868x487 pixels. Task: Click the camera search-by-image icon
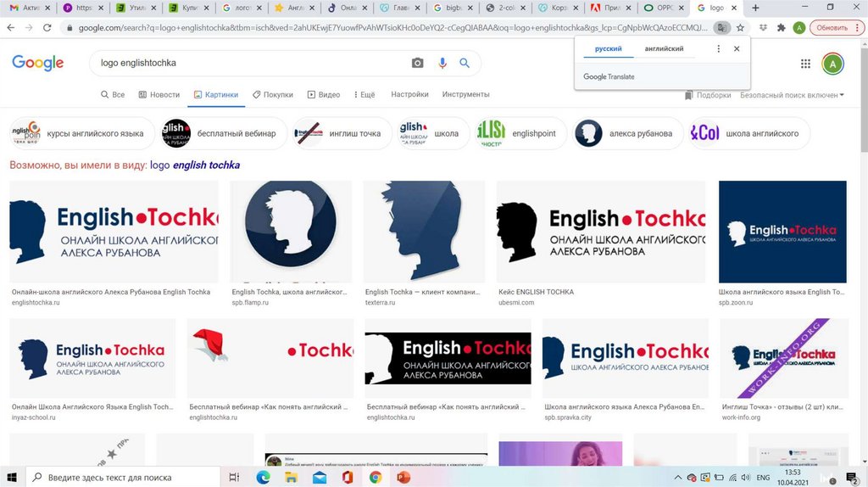[417, 64]
